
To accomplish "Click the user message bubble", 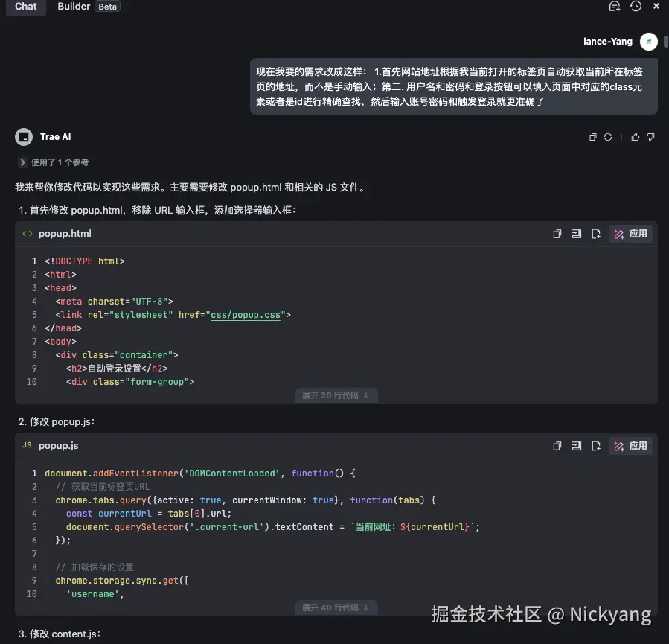I will pyautogui.click(x=453, y=86).
